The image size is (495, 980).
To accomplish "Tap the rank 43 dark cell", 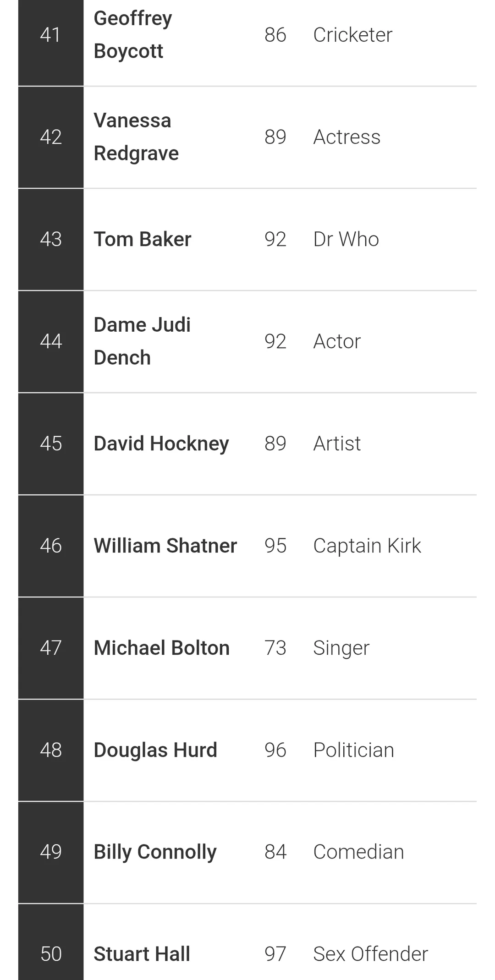I will (x=50, y=239).
